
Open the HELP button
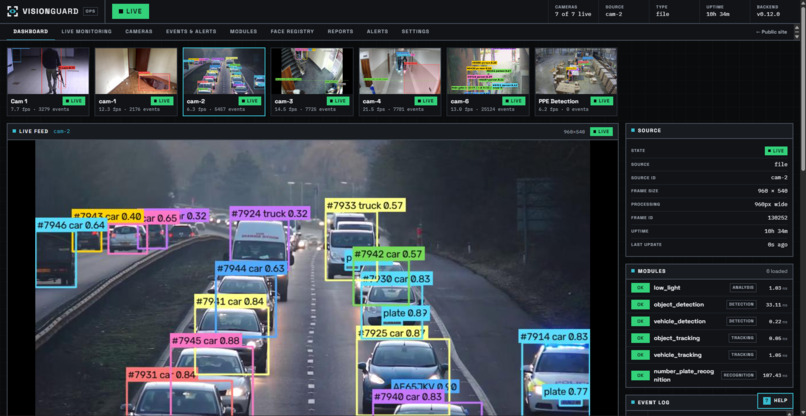pyautogui.click(x=775, y=401)
